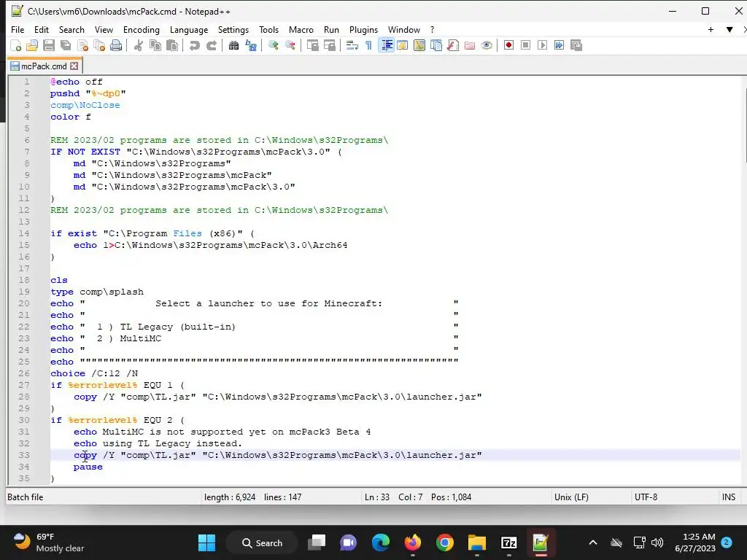This screenshot has height=560, width=747.
Task: Click the Copy toolbar icon
Action: (x=155, y=45)
